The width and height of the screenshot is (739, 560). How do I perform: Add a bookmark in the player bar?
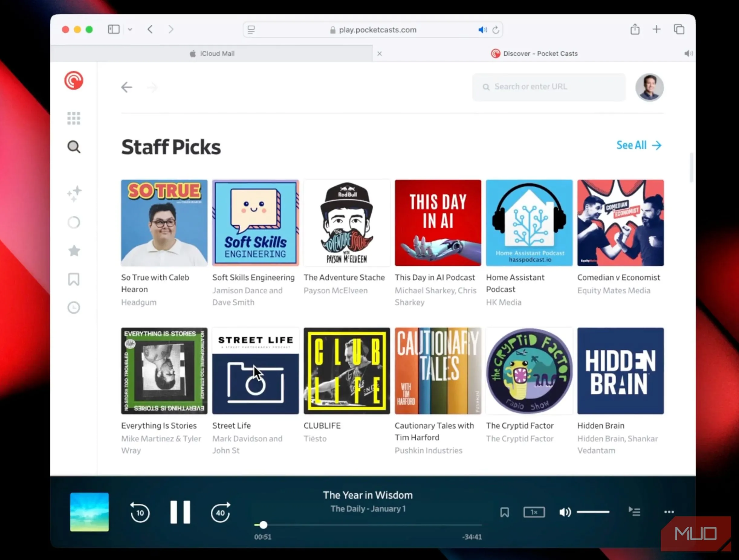[505, 512]
